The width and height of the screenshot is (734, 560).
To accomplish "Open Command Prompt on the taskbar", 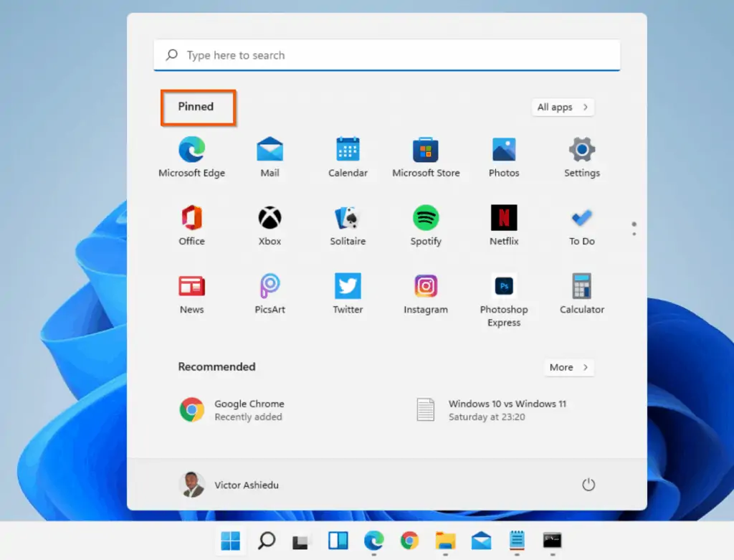I will click(553, 541).
